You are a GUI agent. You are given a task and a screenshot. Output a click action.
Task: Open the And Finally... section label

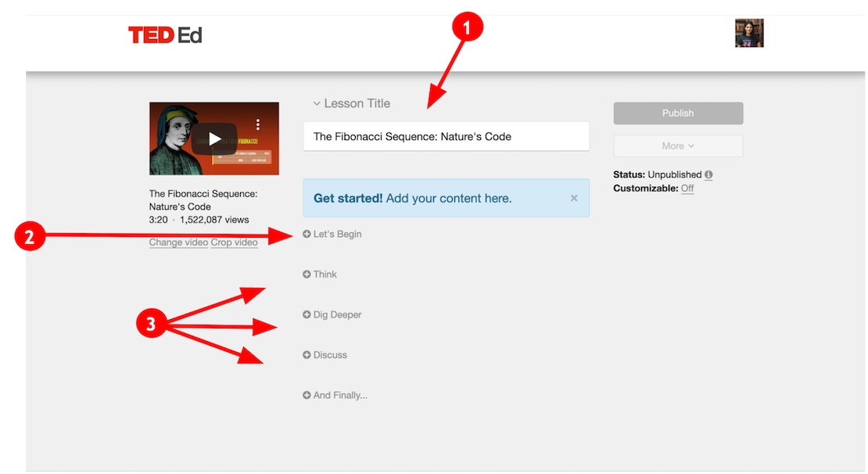(340, 395)
